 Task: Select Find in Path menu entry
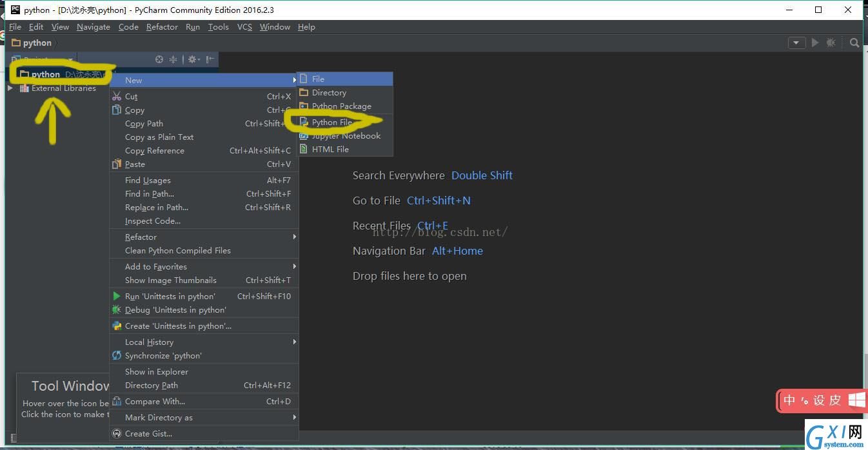click(204, 193)
